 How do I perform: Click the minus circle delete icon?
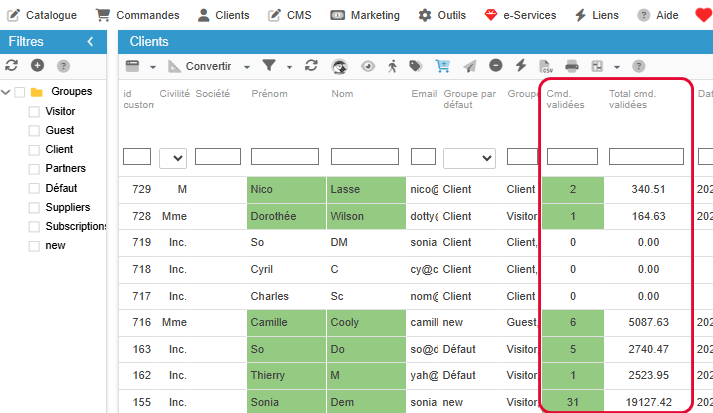pos(496,65)
